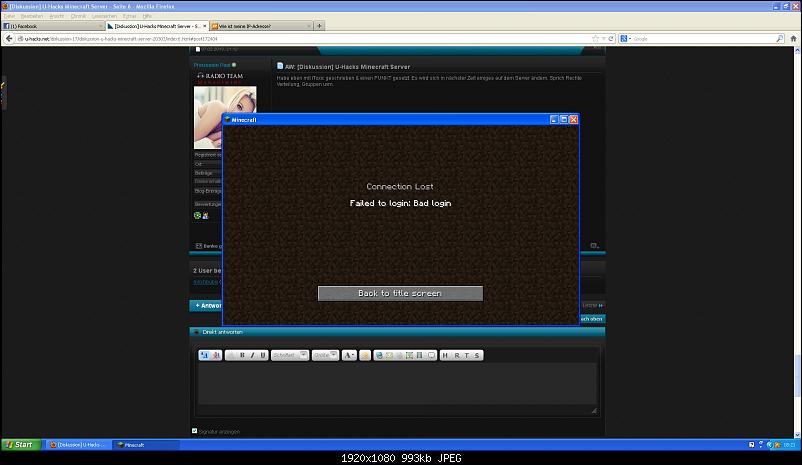Click in the reply text area
The width and height of the screenshot is (802, 465).
[x=397, y=384]
